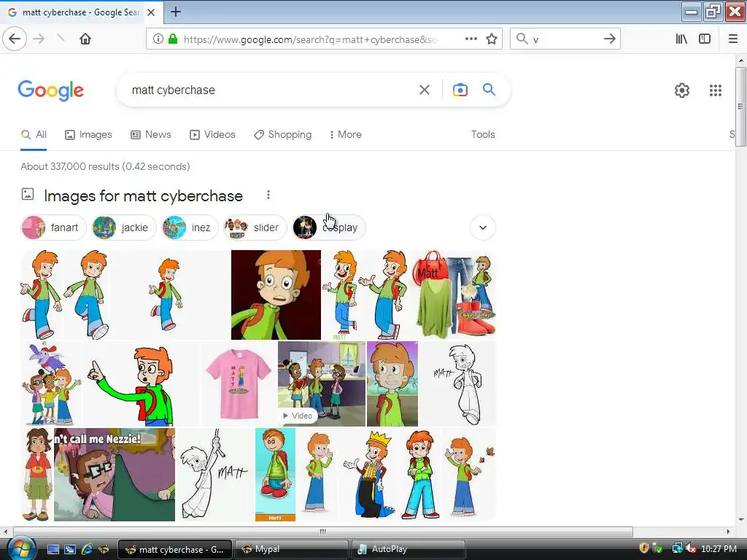Open the Video-labeled kitchen scene thumbnail
The image size is (747, 560).
(322, 384)
